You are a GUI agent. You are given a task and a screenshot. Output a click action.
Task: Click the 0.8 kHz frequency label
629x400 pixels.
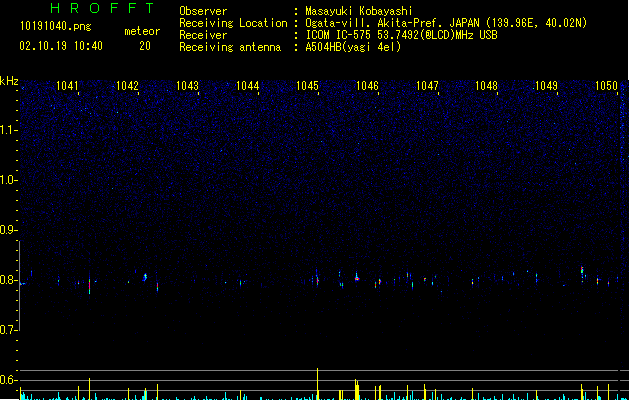[x=8, y=280]
